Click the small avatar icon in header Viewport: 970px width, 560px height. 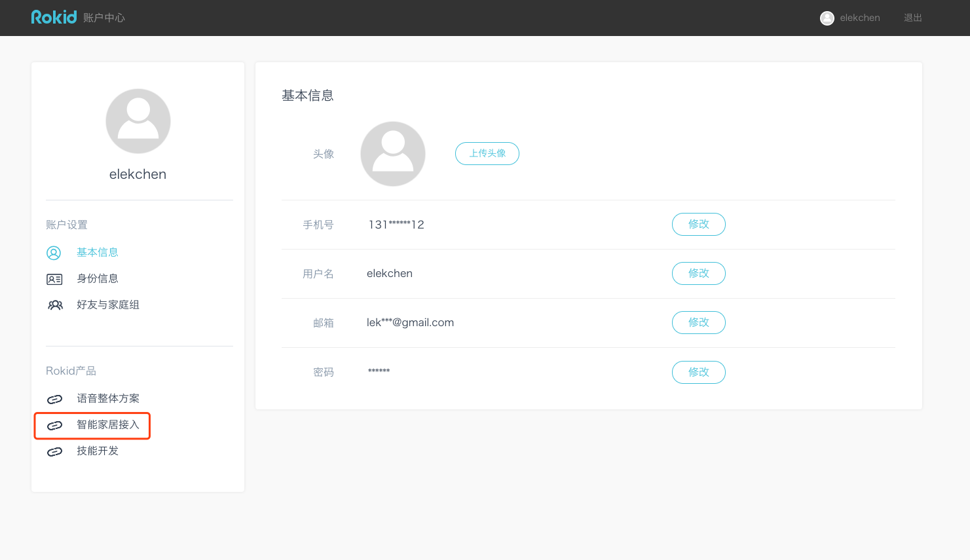(x=827, y=18)
